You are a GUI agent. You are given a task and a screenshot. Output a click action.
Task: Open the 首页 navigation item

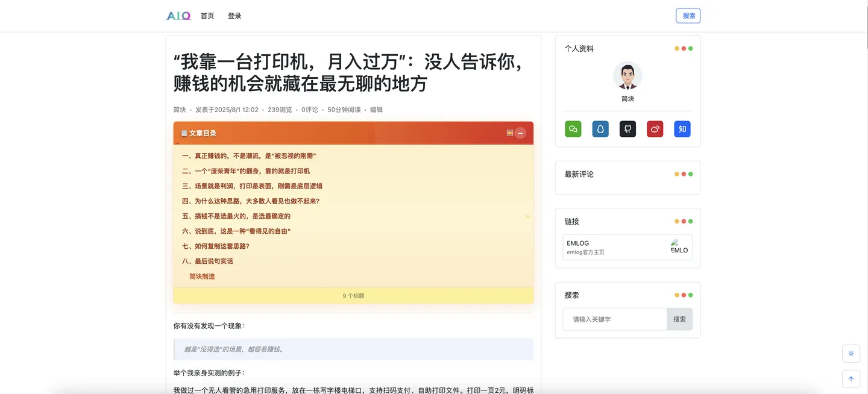[x=207, y=16]
